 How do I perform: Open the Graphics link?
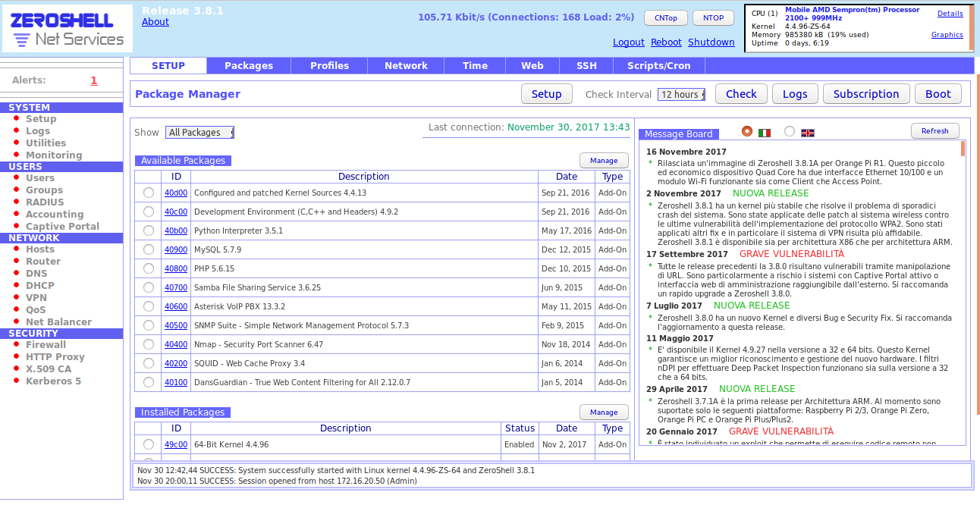(947, 35)
